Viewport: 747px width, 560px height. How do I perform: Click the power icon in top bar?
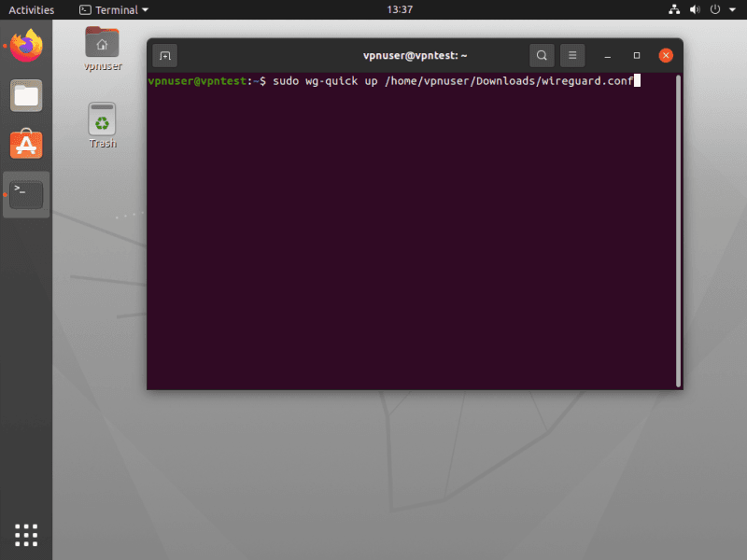715,10
